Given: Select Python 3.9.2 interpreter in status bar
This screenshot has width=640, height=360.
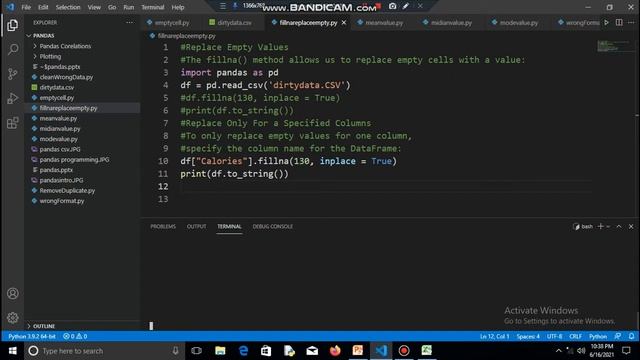Looking at the screenshot, I should click(x=31, y=336).
